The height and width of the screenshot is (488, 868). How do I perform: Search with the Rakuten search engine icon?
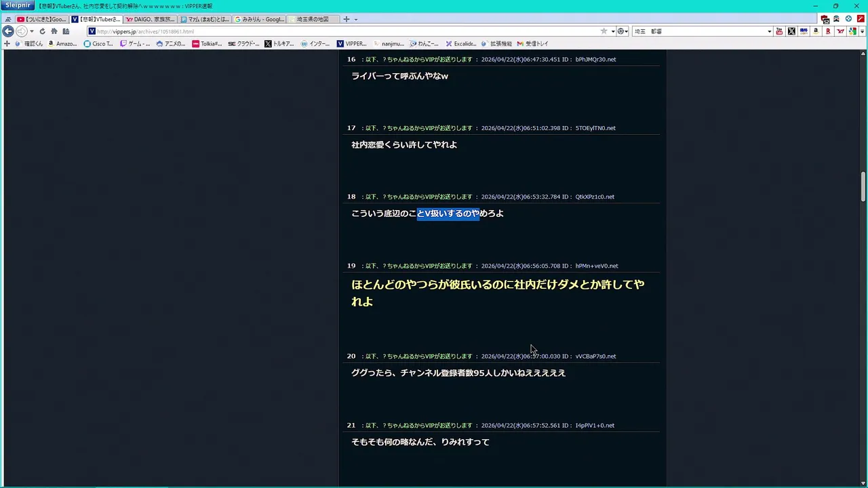pos(828,31)
